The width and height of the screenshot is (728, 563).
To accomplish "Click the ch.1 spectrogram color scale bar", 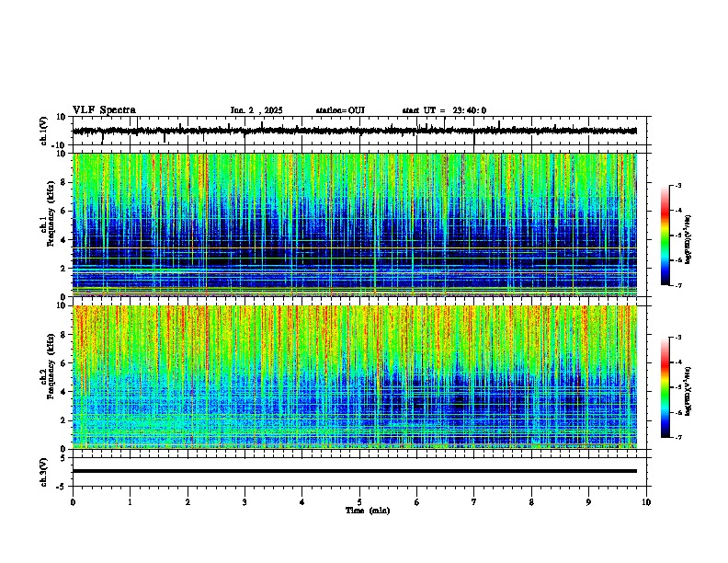I will (x=665, y=236).
